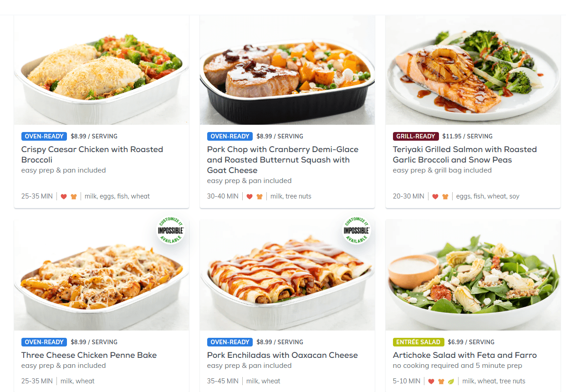Click the heart icon on Pork Chop card
Viewport: 566px width, 392px height.
(x=250, y=197)
